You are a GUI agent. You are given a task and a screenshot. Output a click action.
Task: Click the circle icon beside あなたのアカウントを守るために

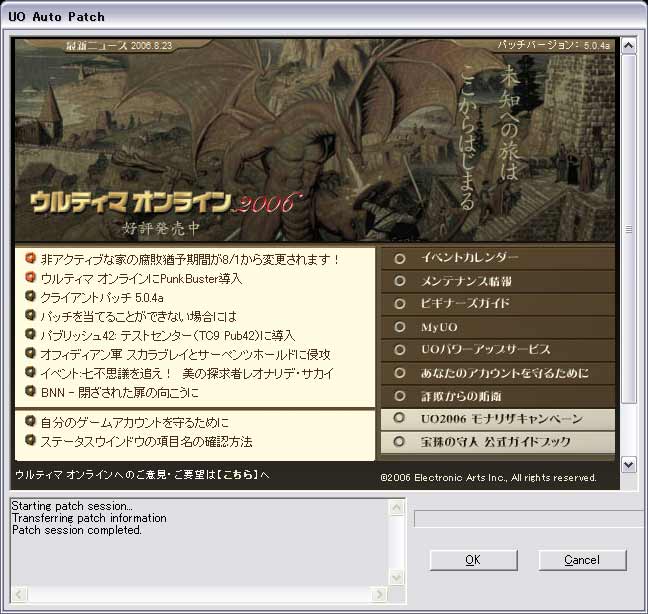400,373
